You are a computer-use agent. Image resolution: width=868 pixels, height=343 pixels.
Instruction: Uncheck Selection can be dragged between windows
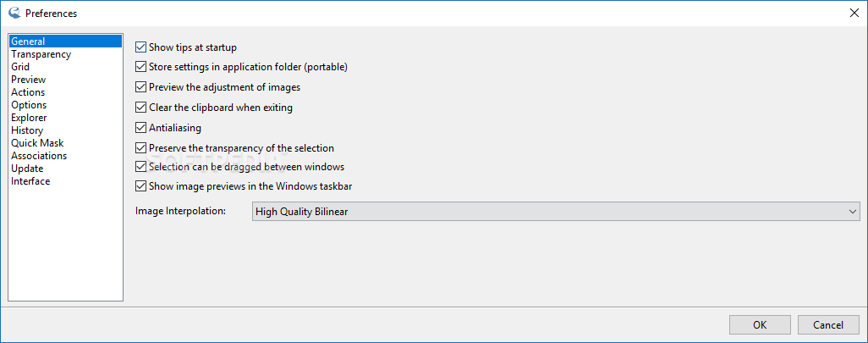(140, 167)
